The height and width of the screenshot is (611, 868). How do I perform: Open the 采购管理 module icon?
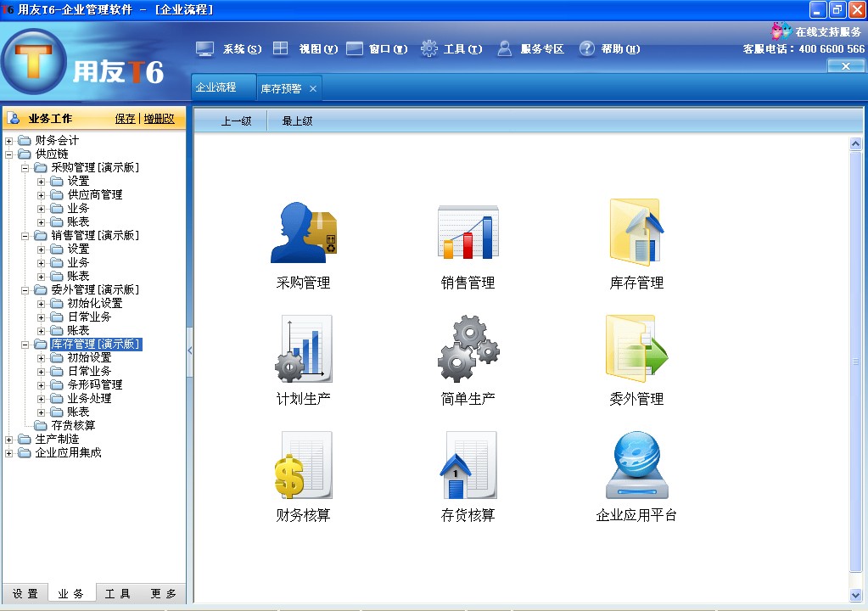coord(304,233)
